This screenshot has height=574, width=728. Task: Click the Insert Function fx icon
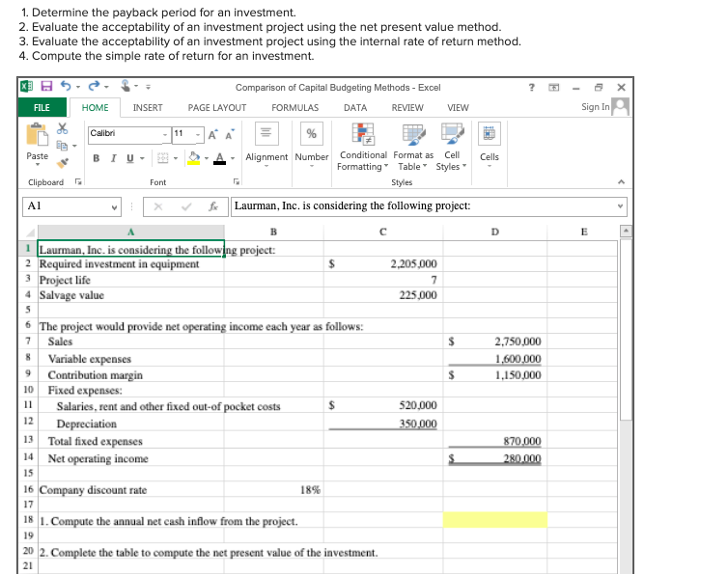[213, 206]
